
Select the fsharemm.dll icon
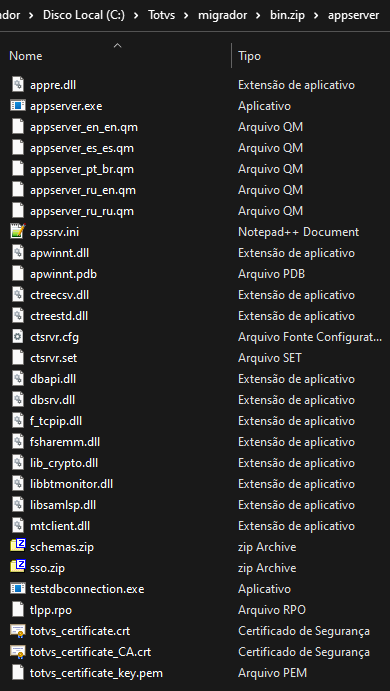18,442
